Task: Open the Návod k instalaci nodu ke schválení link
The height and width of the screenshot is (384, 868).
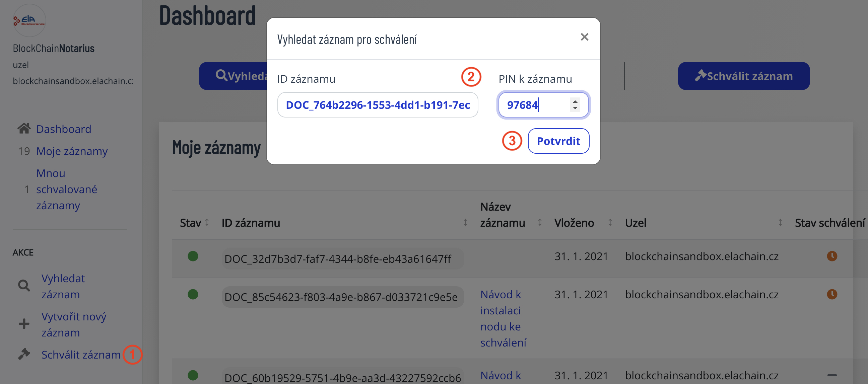Action: tap(503, 318)
